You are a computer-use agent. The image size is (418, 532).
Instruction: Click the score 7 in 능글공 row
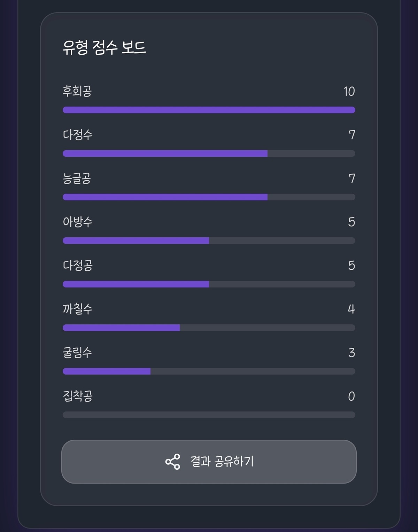pyautogui.click(x=352, y=178)
